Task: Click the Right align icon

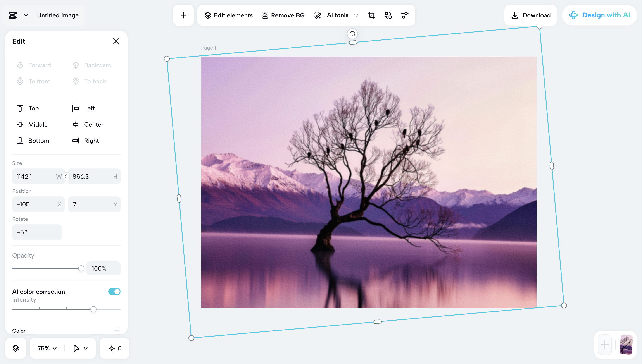Action: (76, 141)
